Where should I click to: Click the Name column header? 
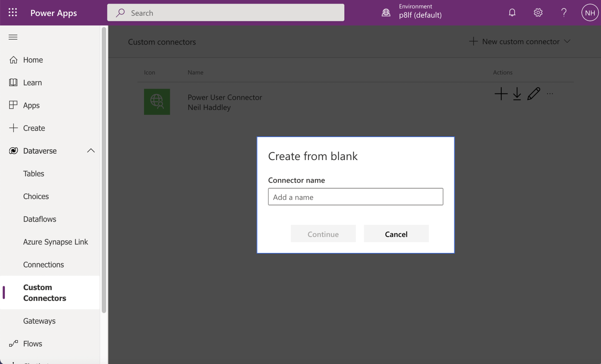(195, 72)
